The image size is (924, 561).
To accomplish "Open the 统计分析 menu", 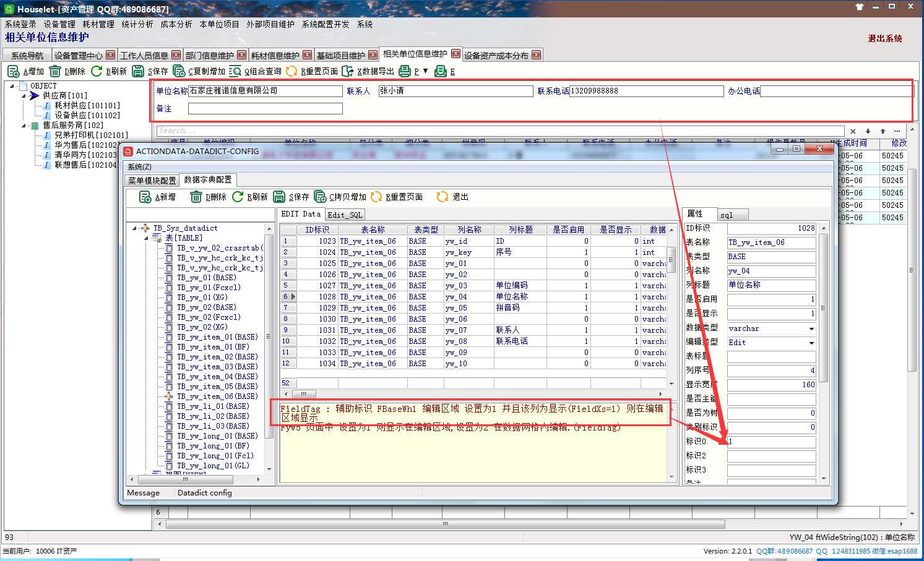I will click(137, 24).
